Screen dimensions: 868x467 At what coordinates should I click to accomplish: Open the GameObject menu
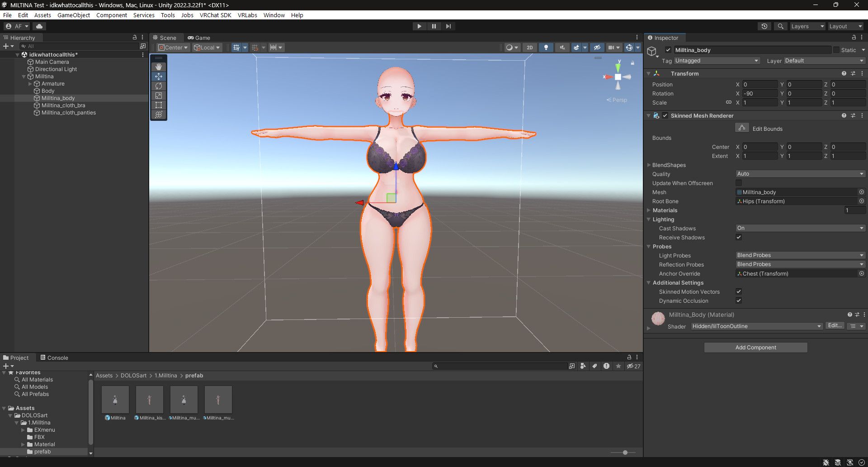click(x=74, y=15)
